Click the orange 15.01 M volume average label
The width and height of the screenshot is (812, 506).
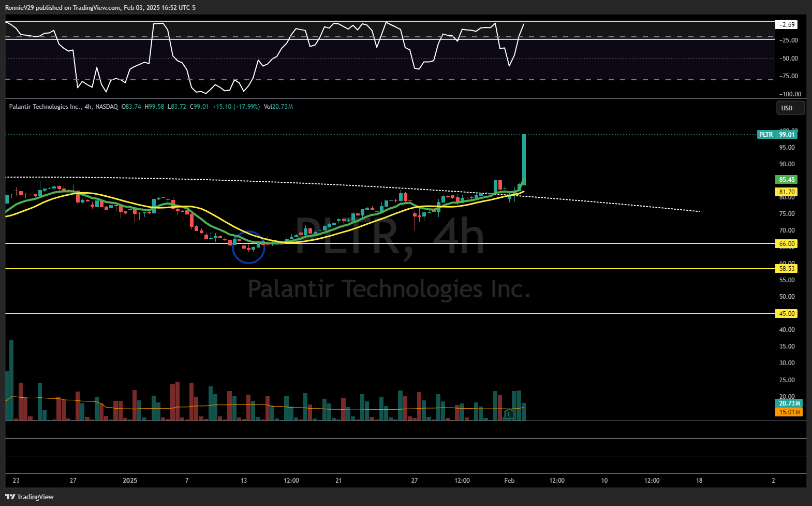click(789, 412)
